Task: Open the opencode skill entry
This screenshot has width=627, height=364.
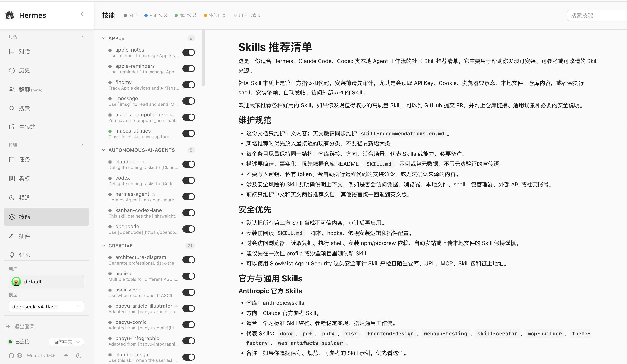Action: point(143,229)
